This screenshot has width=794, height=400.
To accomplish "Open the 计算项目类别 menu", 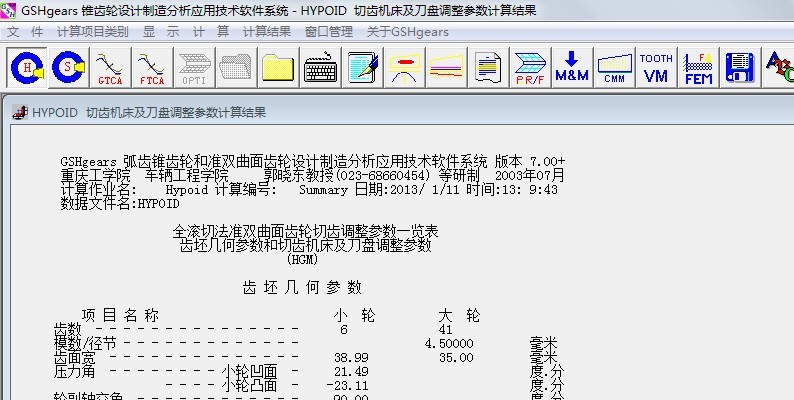I will click(x=93, y=32).
